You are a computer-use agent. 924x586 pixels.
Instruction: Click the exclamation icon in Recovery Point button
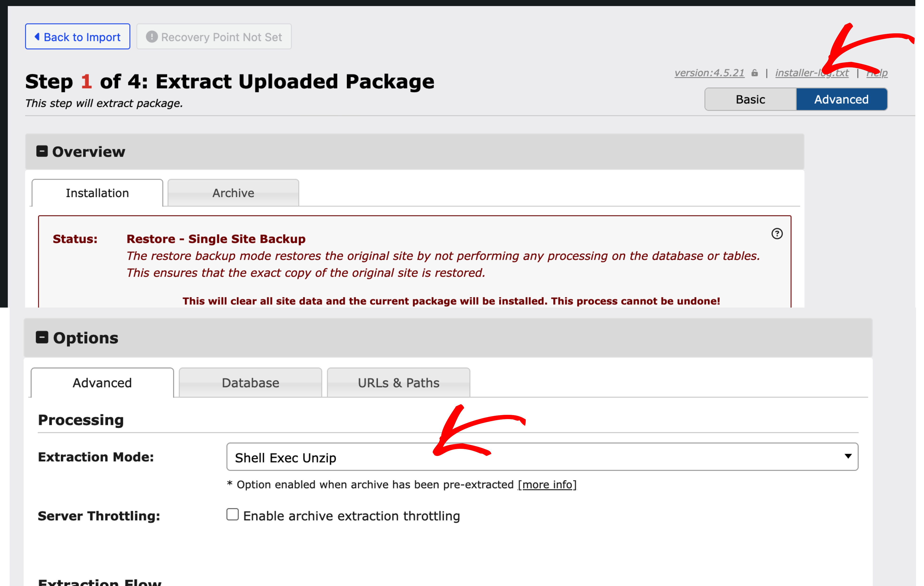(152, 37)
